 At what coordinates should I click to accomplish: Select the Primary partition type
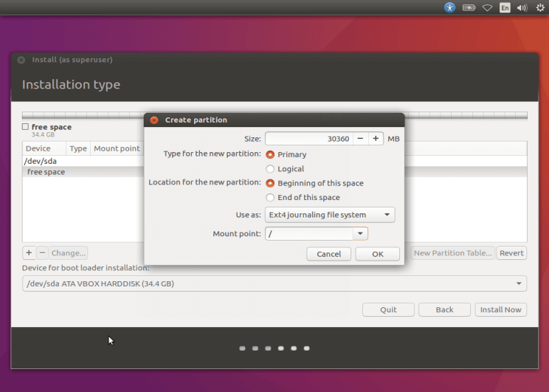pos(270,155)
